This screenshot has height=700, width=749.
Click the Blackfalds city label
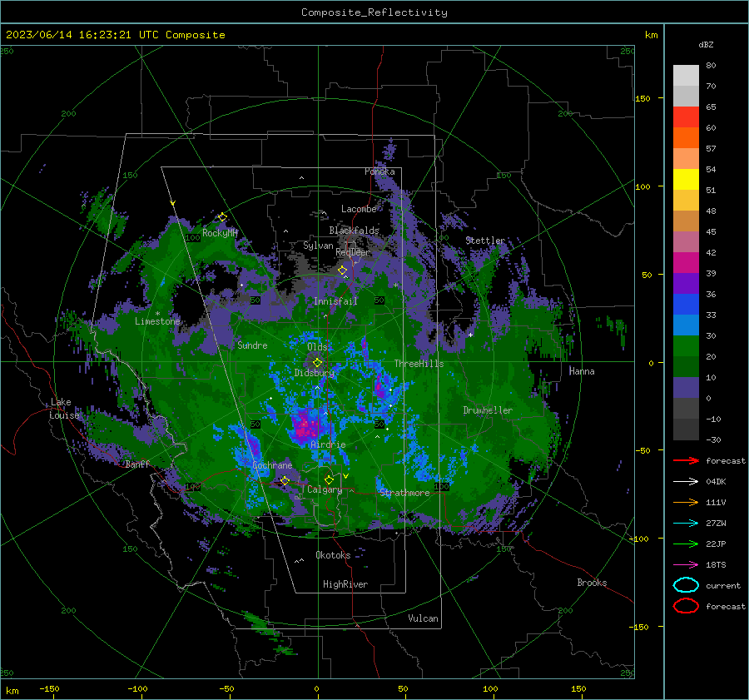tap(354, 231)
